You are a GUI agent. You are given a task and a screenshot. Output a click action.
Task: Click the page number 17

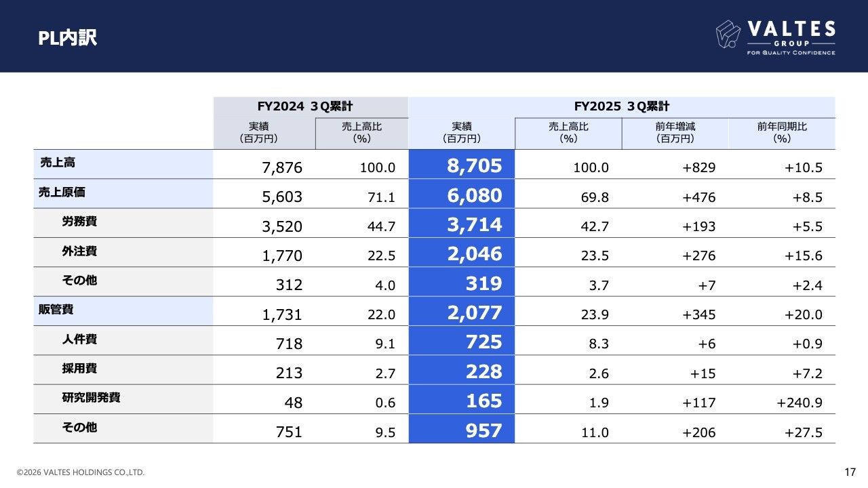850,472
